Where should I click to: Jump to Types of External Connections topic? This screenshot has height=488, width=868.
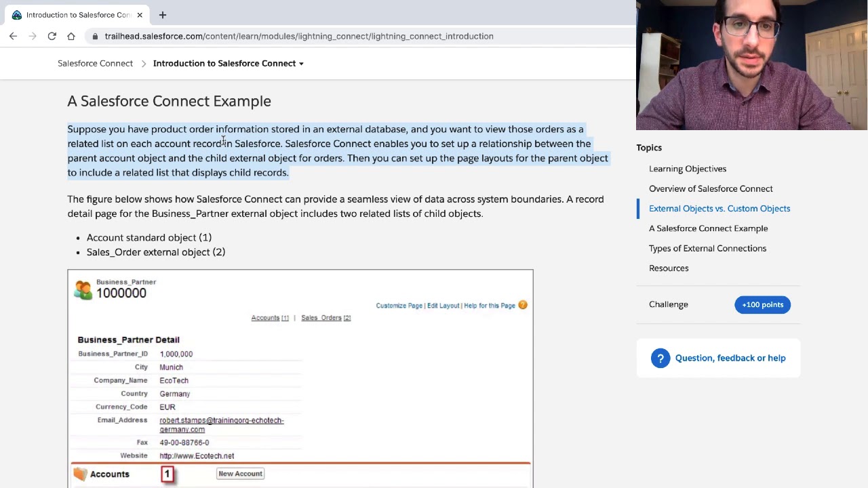click(707, 248)
